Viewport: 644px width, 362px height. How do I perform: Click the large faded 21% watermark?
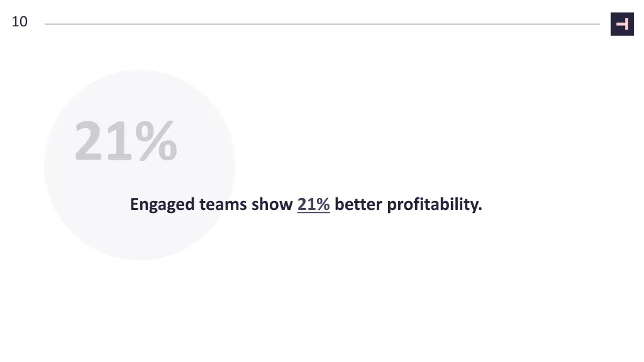click(126, 141)
